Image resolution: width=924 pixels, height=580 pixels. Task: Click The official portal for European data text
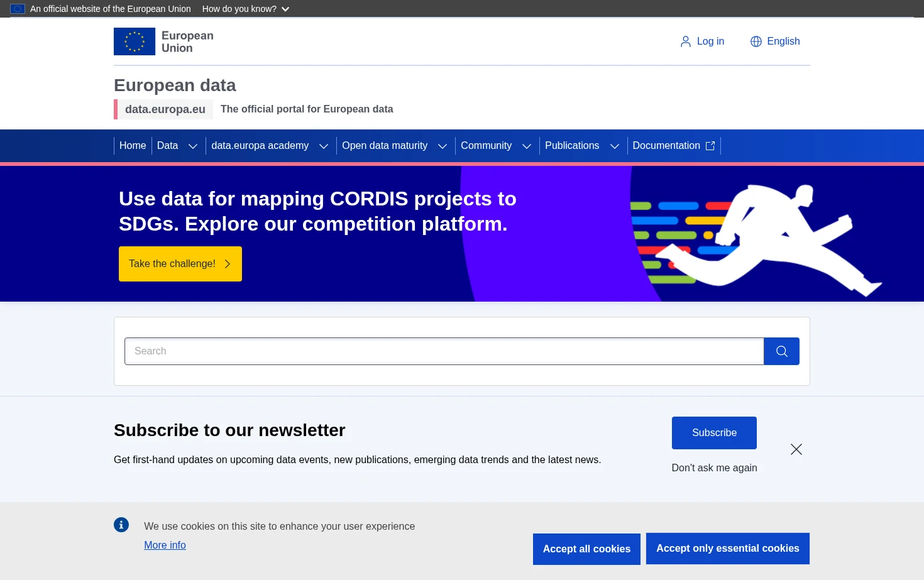click(x=307, y=109)
